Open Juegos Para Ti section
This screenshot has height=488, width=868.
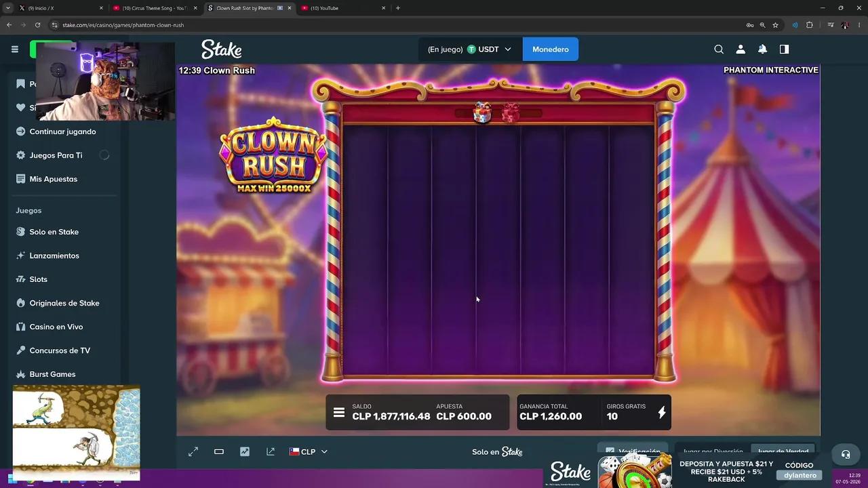pos(56,155)
